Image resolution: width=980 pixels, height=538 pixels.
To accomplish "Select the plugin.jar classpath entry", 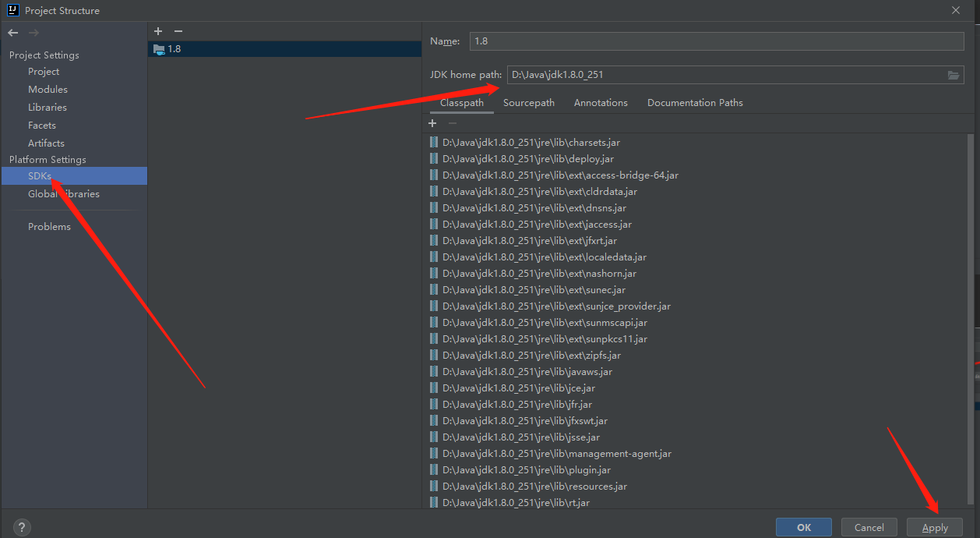I will [x=527, y=470].
